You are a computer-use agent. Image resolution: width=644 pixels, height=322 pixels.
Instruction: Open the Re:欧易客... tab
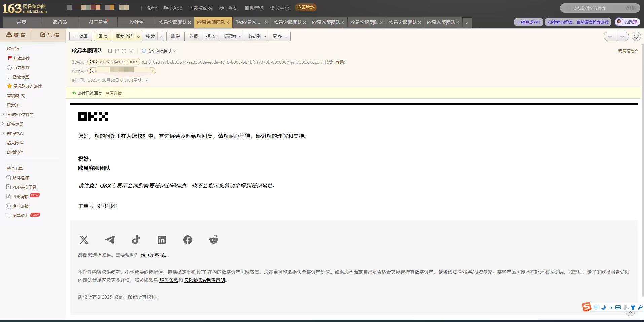click(248, 22)
